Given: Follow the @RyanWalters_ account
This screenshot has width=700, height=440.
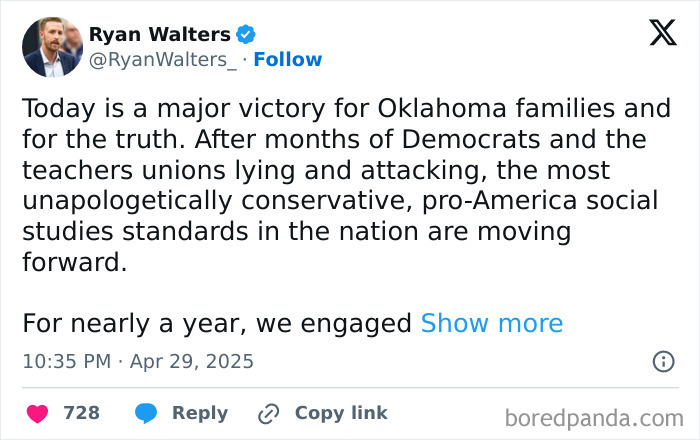Looking at the screenshot, I should click(x=288, y=59).
